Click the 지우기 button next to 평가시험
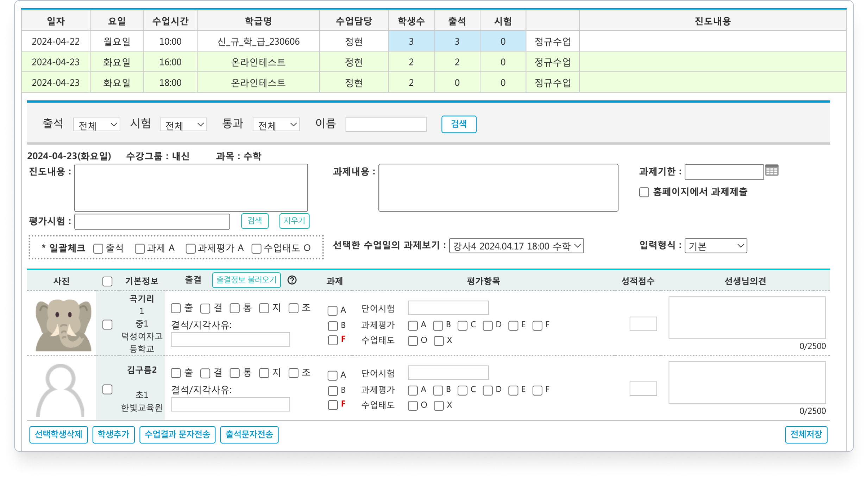This screenshot has width=868, height=480. [294, 221]
